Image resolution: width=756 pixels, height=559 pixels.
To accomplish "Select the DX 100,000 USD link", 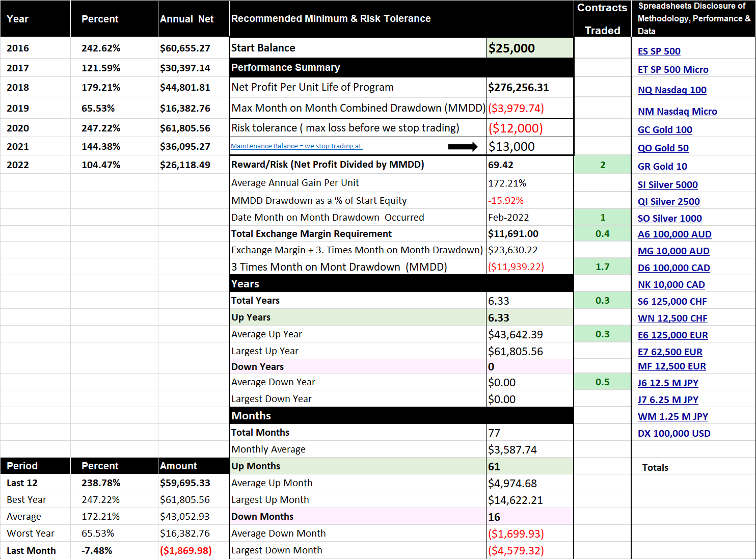I will (x=674, y=434).
